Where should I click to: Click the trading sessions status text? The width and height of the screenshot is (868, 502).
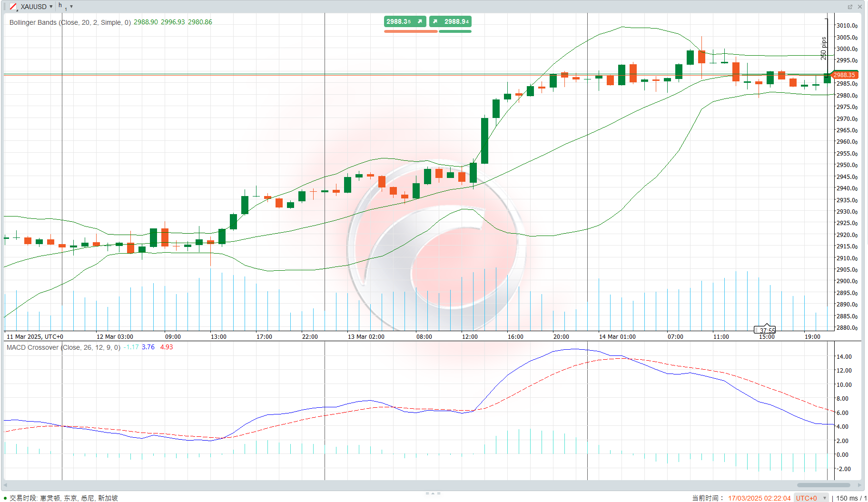coord(64,498)
